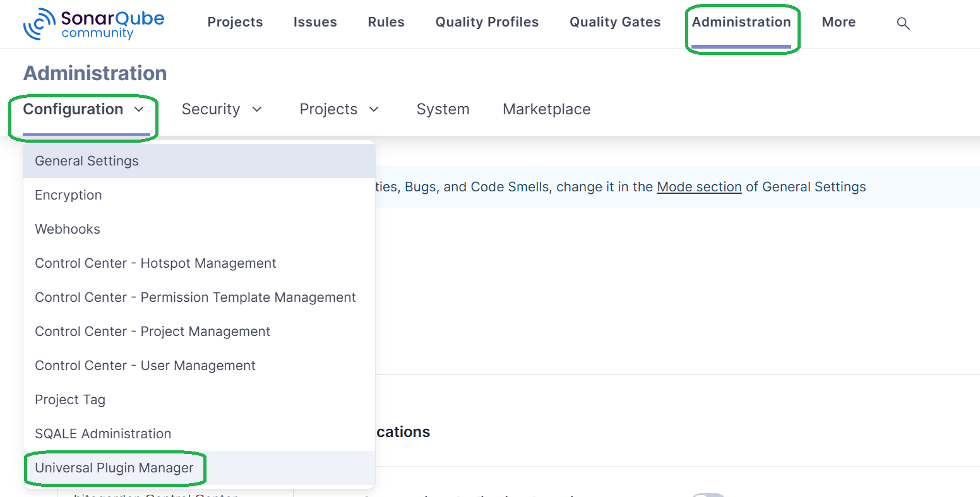
Task: Collapse the Configuration dropdown chevron
Action: (139, 109)
